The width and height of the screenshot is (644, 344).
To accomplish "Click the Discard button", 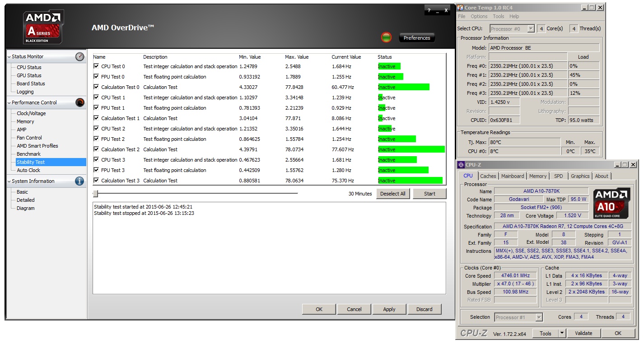I will (x=425, y=309).
